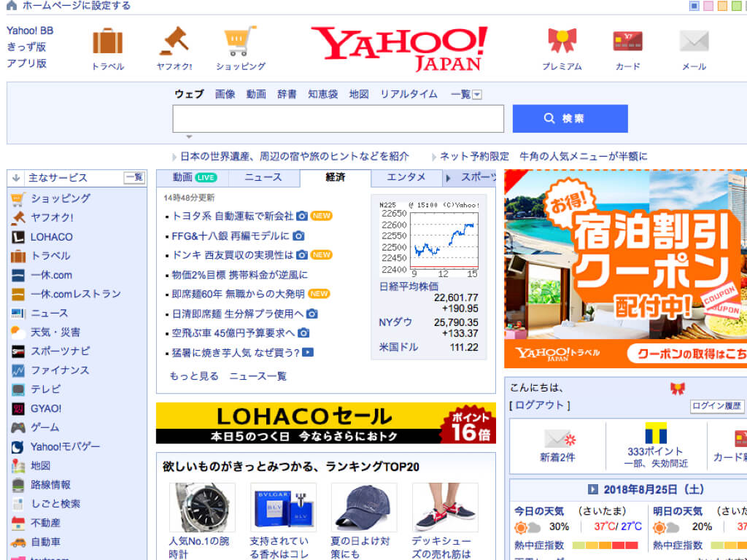
Task: Open T-point 333ポイント icon
Action: pos(655,434)
